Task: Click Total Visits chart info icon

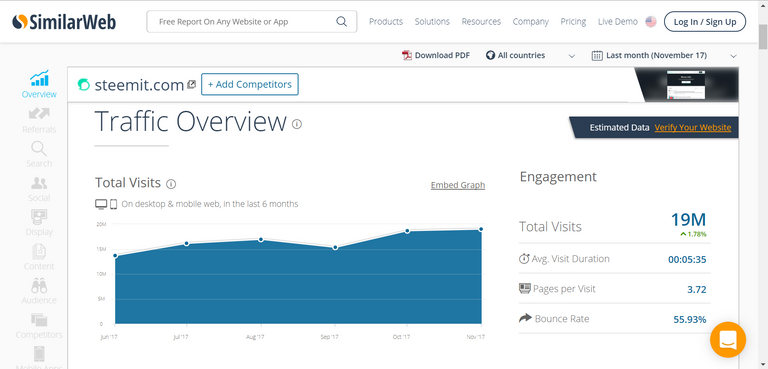Action: tap(171, 184)
